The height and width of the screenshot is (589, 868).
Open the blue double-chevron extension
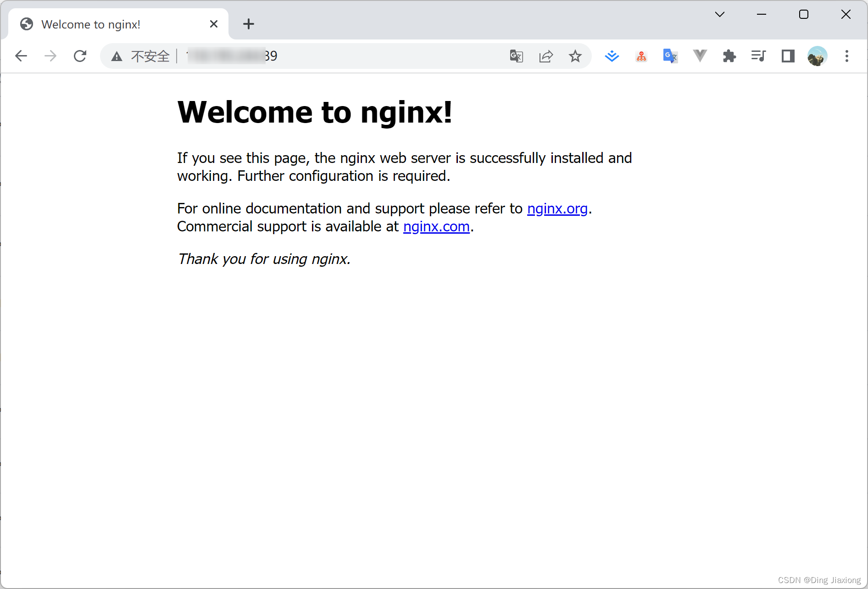coord(612,56)
